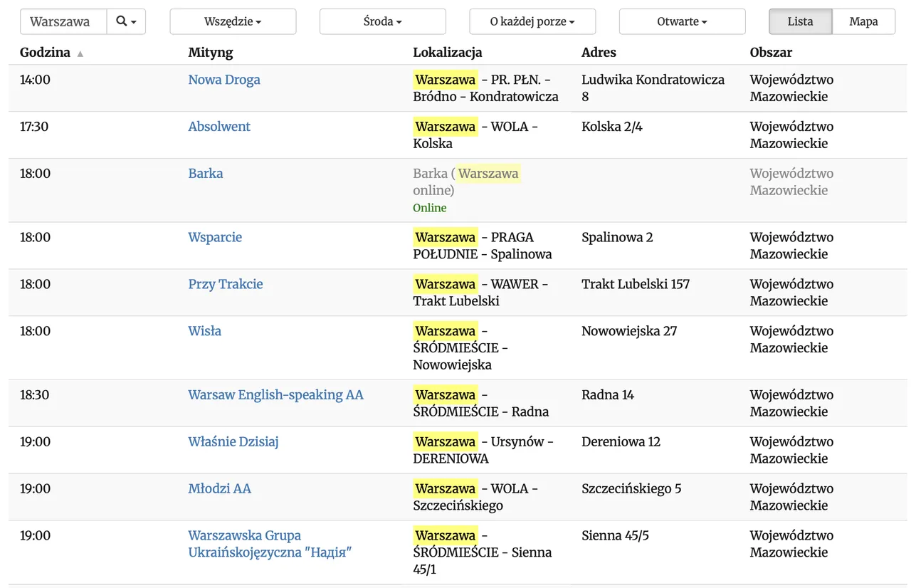Click the Godzina sort arrow icon
Viewport: 911px width, 588px height.
[80, 53]
